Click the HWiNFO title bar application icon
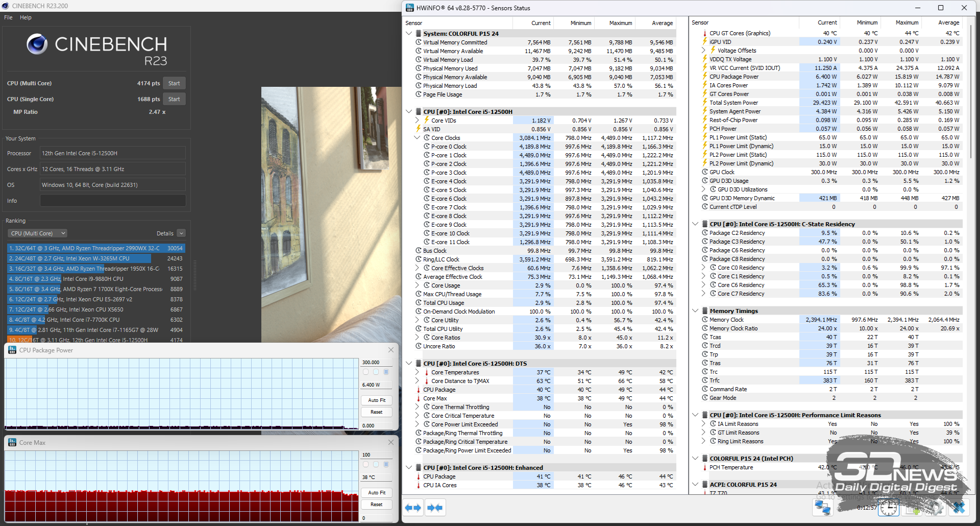The height and width of the screenshot is (526, 980). [x=409, y=8]
